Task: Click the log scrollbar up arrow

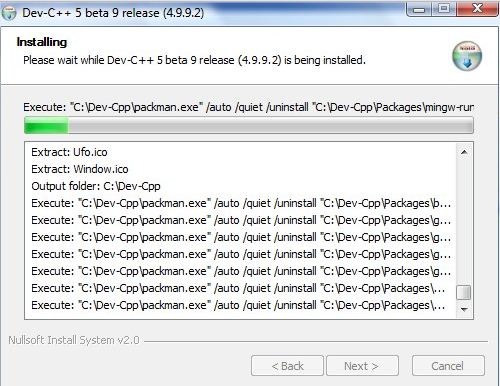Action: coord(464,152)
